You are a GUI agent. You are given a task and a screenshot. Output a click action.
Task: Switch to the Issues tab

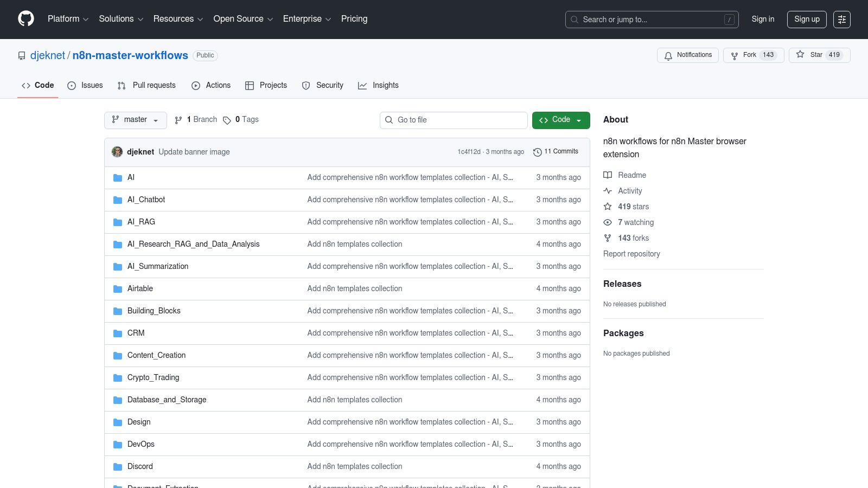tap(85, 86)
